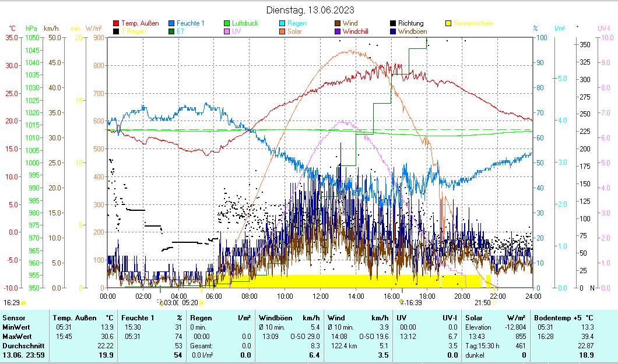Click the 1050 value on the hPa axis
618x364 pixels.
pyautogui.click(x=32, y=38)
